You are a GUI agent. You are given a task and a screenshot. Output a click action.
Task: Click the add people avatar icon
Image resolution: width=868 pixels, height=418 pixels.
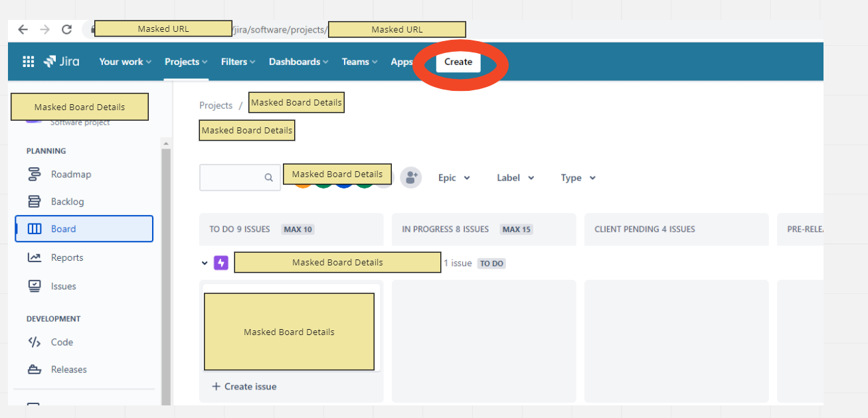[x=411, y=178]
